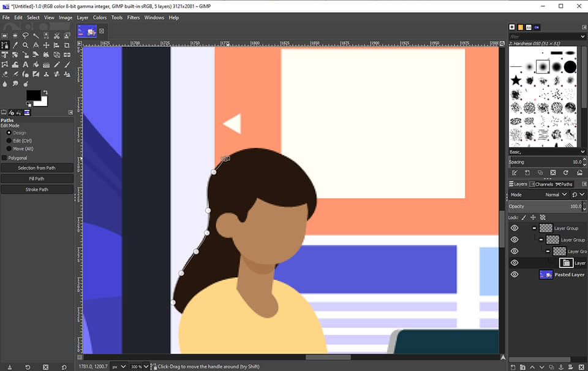Select the Edit (Ctrl) edit mode

pos(9,140)
